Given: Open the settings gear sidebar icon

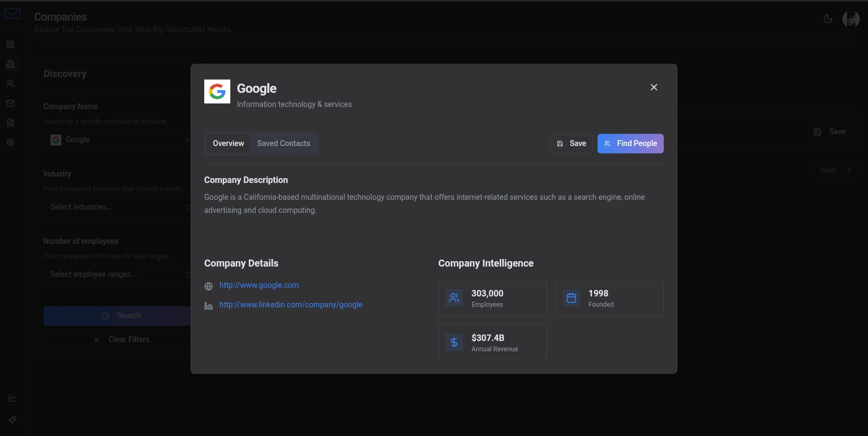Looking at the screenshot, I should (10, 142).
